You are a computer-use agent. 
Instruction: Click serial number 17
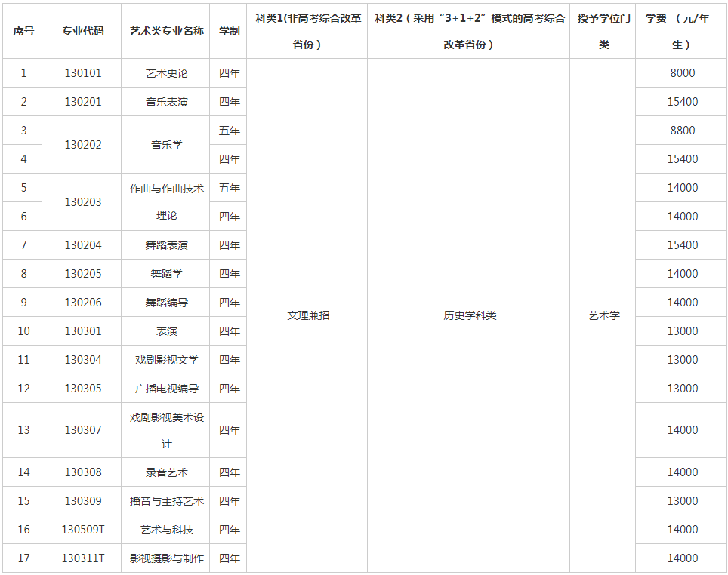(x=23, y=558)
